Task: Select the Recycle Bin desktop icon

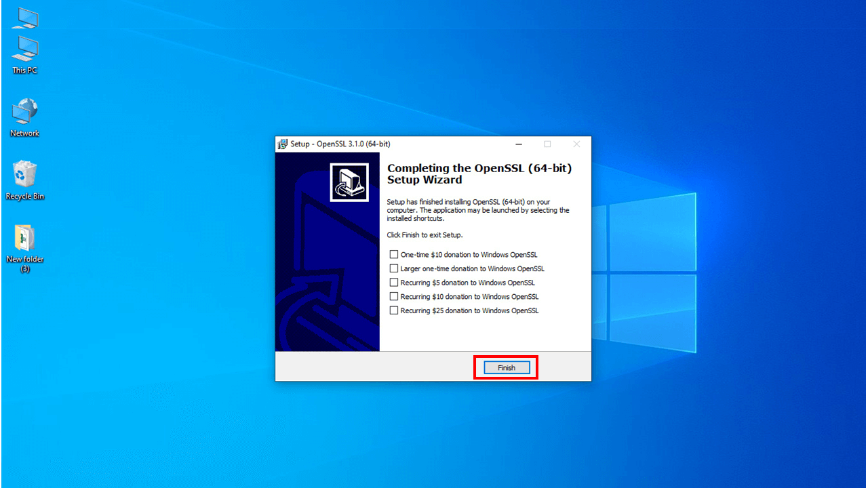Action: click(x=25, y=180)
